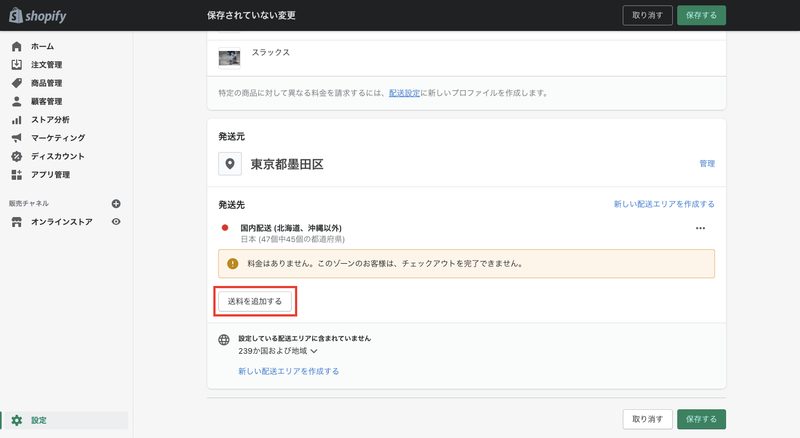This screenshot has height=438, width=800.
Task: Click the 保存されていない変更 header text
Action: coord(251,15)
